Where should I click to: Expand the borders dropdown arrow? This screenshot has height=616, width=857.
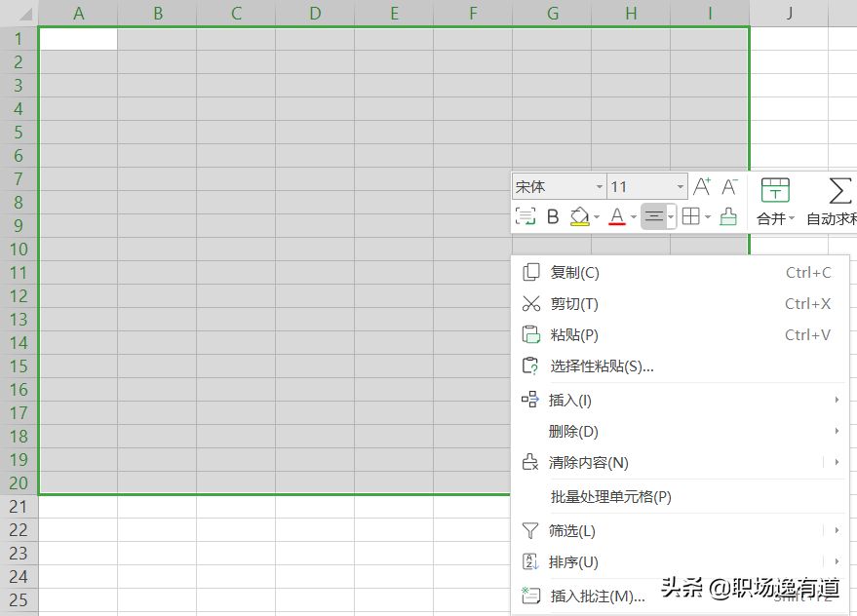pos(708,217)
